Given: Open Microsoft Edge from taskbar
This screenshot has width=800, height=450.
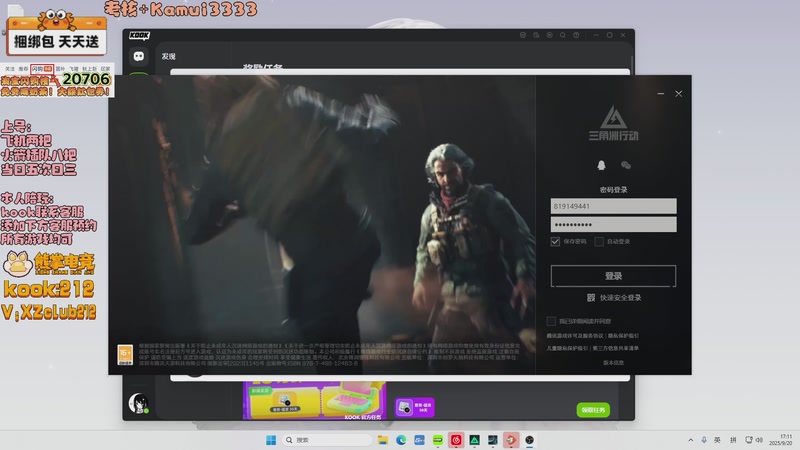Looking at the screenshot, I should (401, 440).
